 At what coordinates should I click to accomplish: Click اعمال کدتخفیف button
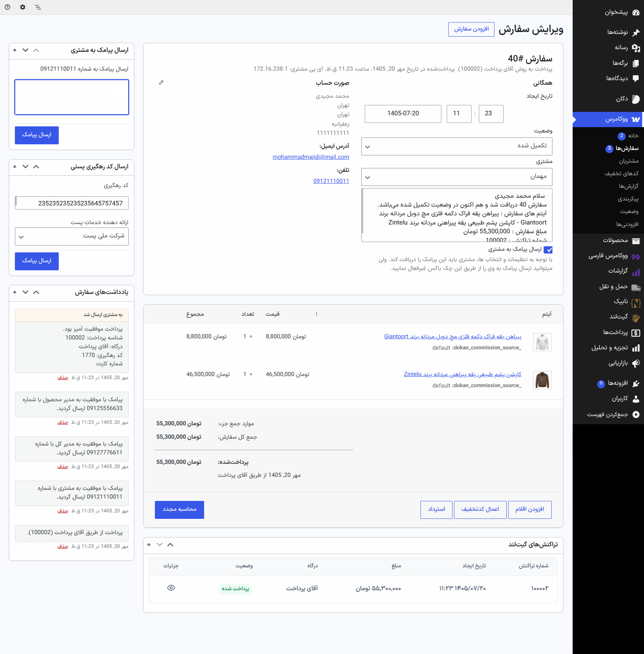click(480, 510)
